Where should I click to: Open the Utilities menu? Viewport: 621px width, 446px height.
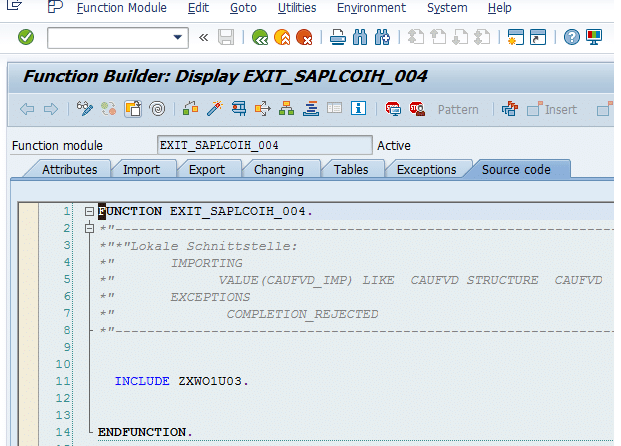coord(297,8)
